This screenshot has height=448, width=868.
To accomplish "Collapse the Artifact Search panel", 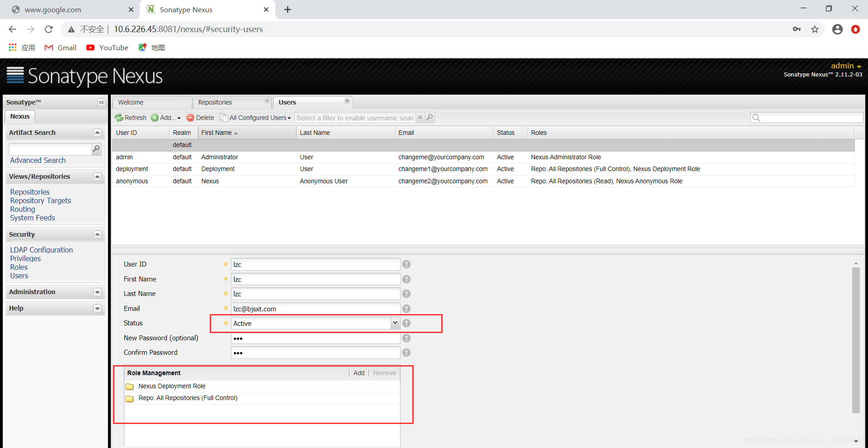I will tap(97, 133).
